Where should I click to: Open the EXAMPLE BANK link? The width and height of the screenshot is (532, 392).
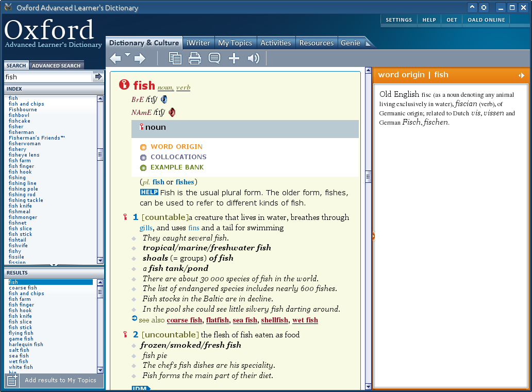[177, 167]
